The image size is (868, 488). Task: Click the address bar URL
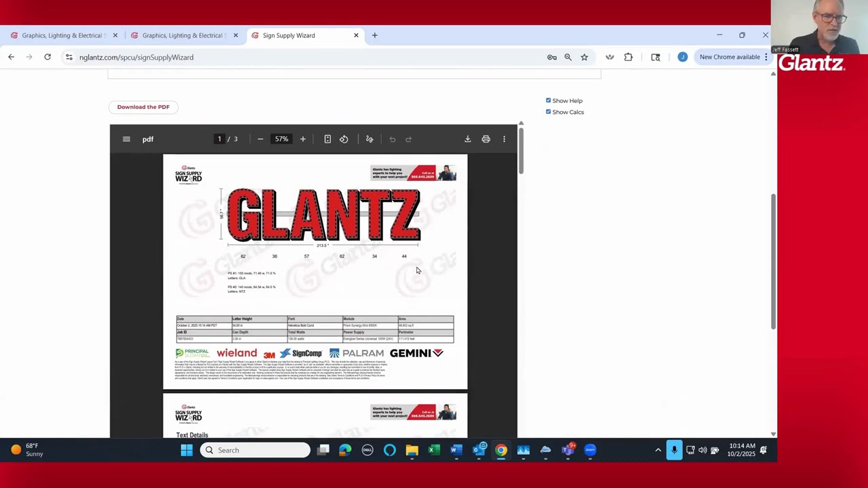[136, 57]
